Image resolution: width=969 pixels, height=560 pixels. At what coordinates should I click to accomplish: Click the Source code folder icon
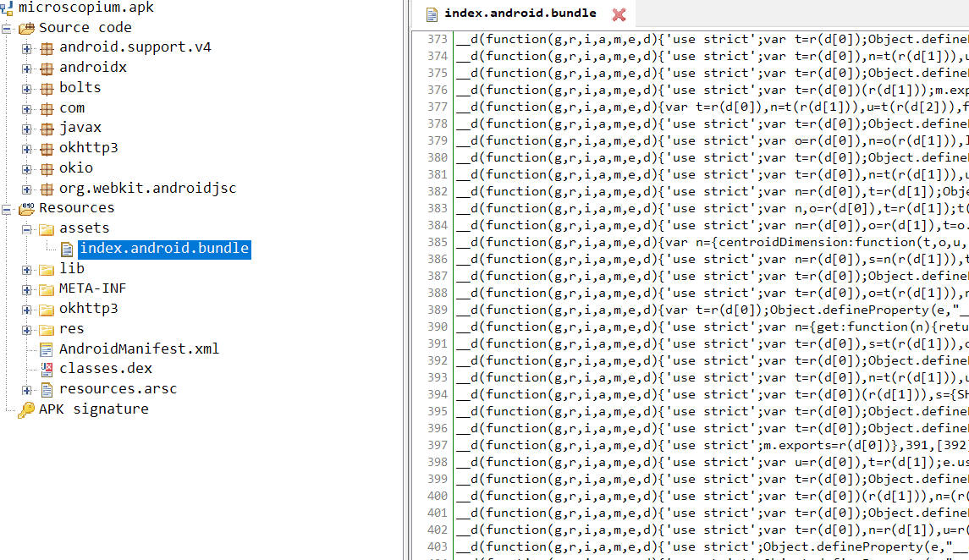(x=26, y=28)
